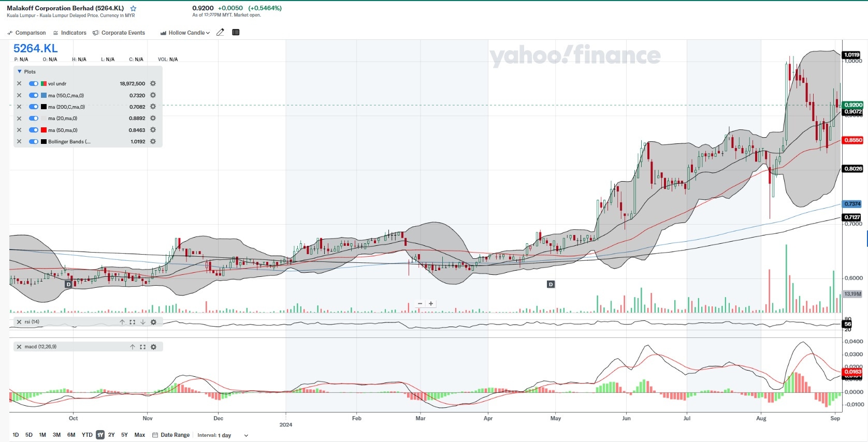868x442 pixels.
Task: Move macd (12,26,9) panel up
Action: tap(133, 347)
